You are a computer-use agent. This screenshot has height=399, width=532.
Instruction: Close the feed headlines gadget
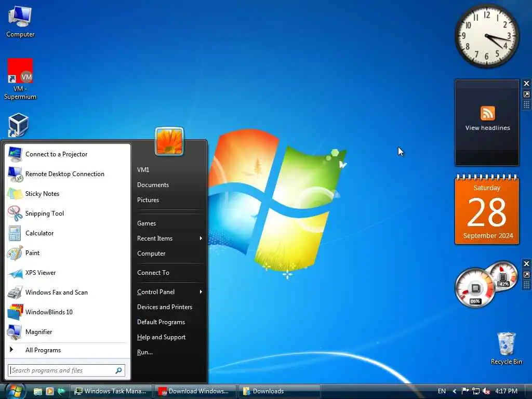click(526, 84)
